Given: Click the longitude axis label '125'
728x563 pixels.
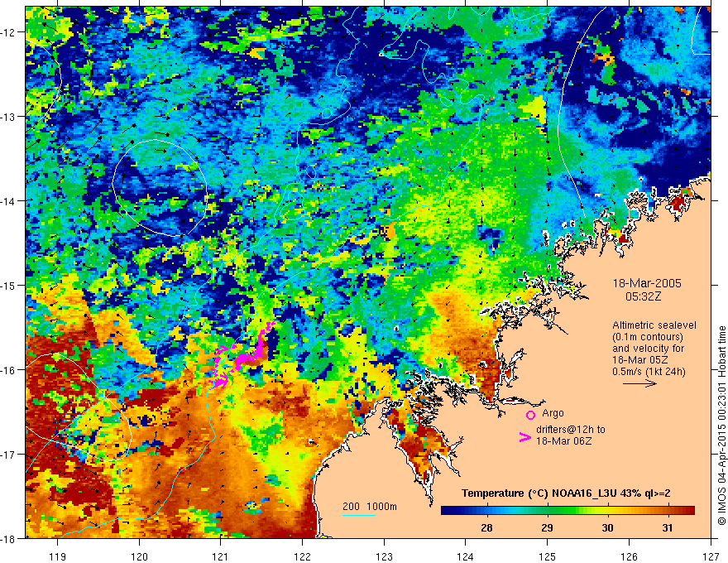Looking at the screenshot, I should (548, 556).
